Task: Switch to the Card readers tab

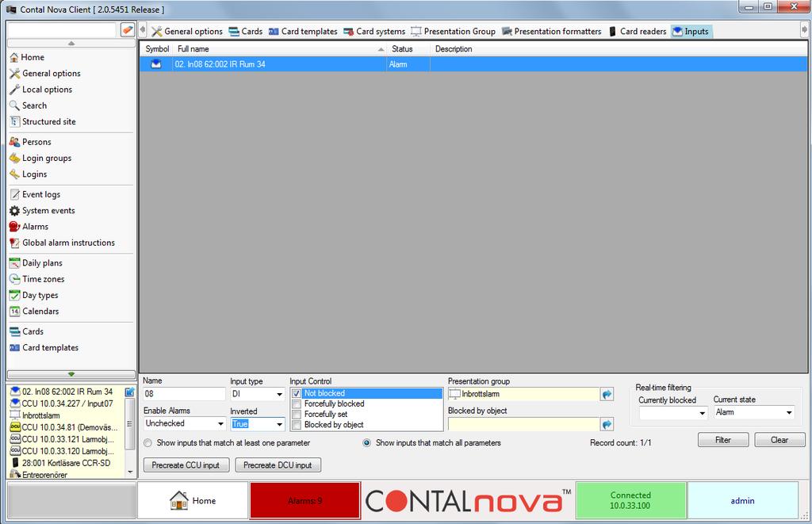Action: [x=637, y=31]
